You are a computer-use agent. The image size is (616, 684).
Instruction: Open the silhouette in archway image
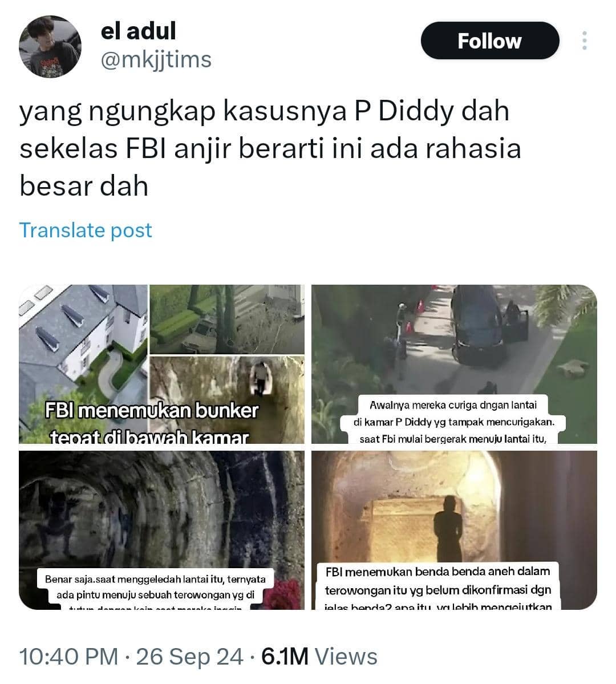pos(454,530)
